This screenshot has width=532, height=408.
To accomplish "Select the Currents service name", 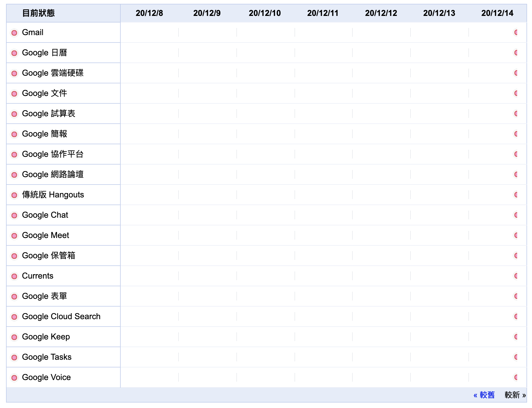I will click(38, 276).
